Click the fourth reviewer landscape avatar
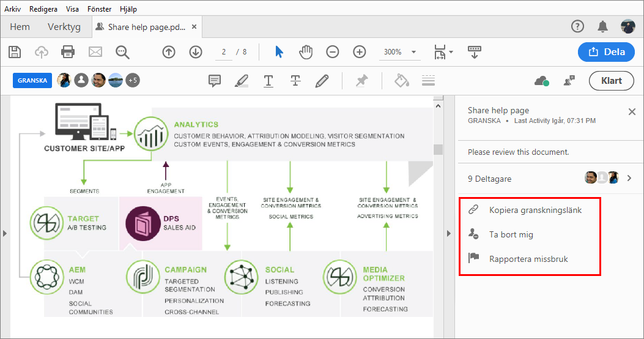The width and height of the screenshot is (644, 339). pyautogui.click(x=116, y=81)
